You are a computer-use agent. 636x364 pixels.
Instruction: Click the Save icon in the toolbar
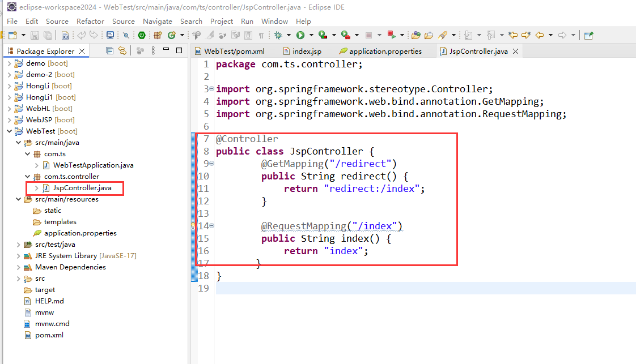pos(35,35)
